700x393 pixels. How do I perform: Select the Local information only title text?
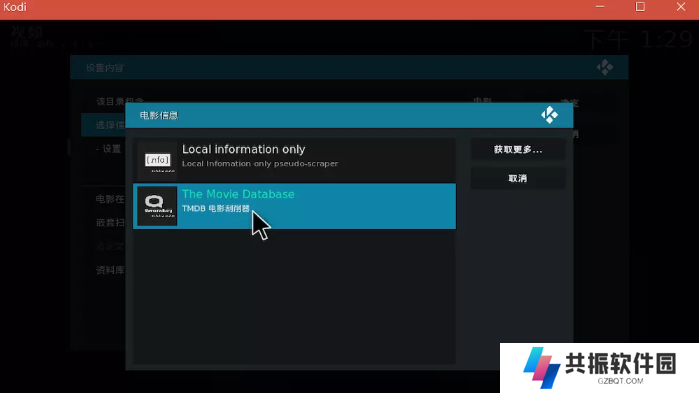(x=243, y=149)
